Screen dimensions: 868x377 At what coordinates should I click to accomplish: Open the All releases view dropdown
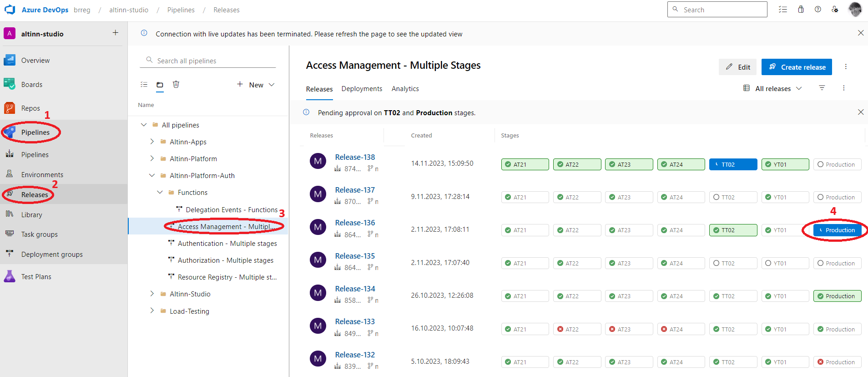point(772,88)
